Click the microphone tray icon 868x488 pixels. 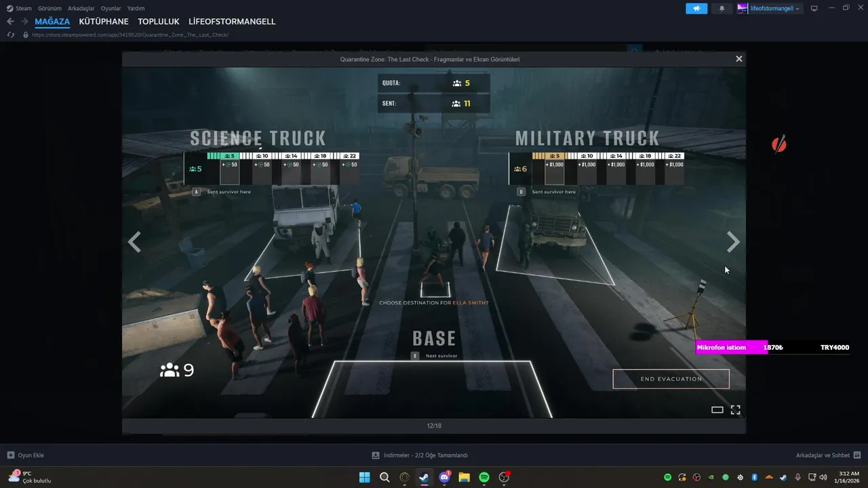click(x=797, y=477)
